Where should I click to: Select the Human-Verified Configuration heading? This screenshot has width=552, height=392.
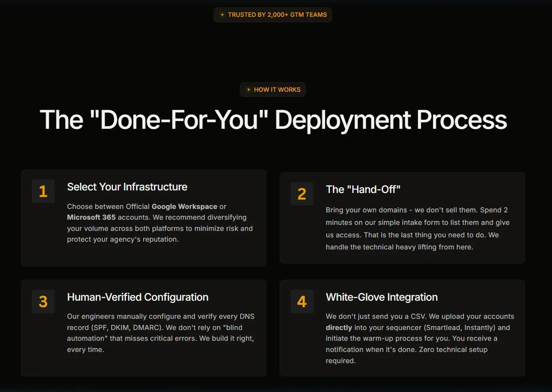(138, 297)
